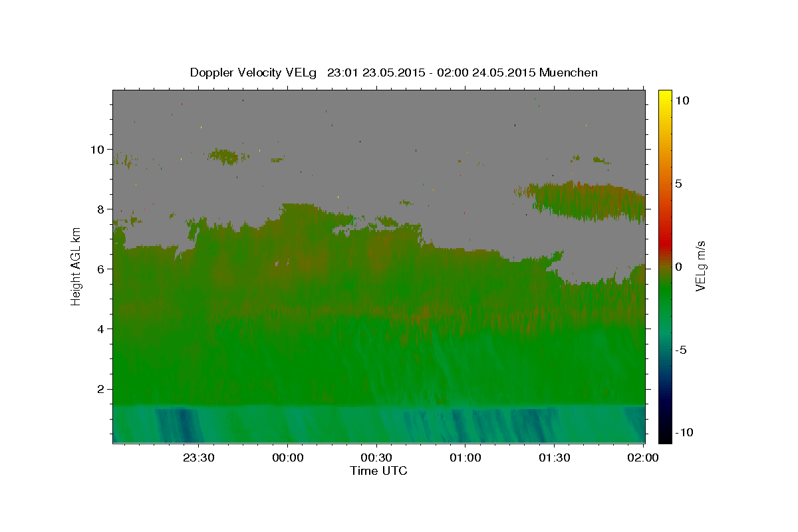This screenshot has height=532, width=798.
Task: Click the colorbar value 0 label
Action: coord(678,267)
